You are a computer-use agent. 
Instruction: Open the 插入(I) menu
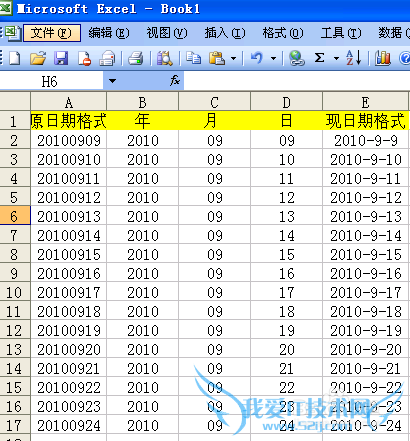coord(225,33)
